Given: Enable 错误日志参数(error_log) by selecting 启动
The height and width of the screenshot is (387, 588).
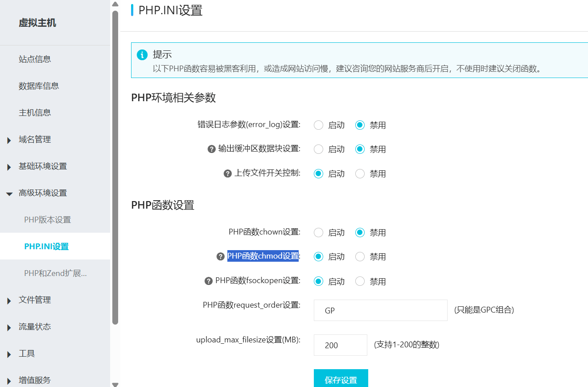Looking at the screenshot, I should pyautogui.click(x=318, y=125).
